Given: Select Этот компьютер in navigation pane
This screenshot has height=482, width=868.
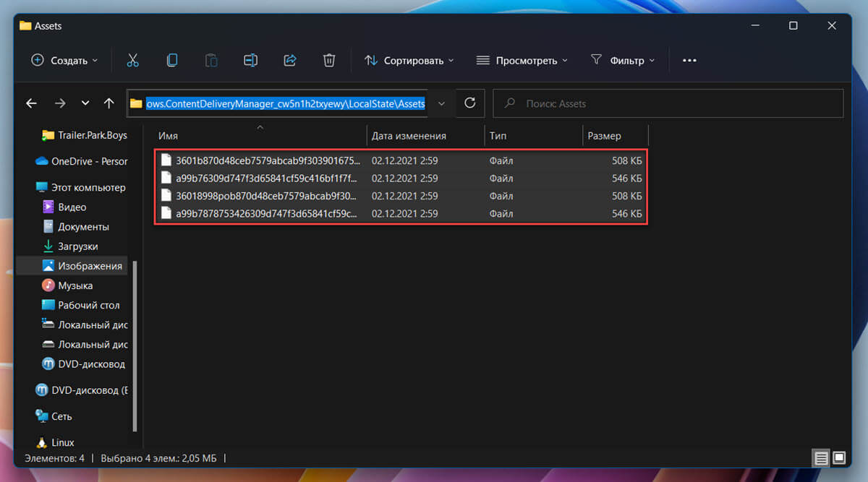Looking at the screenshot, I should (x=80, y=187).
